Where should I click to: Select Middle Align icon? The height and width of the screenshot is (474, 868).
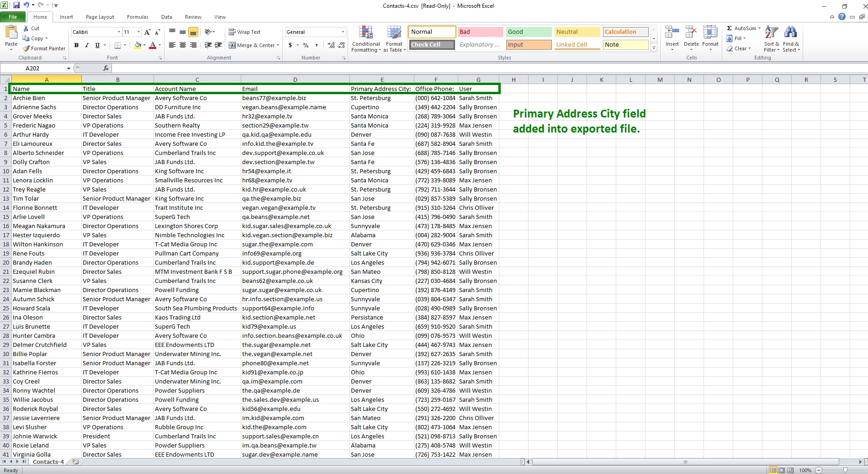coord(183,32)
